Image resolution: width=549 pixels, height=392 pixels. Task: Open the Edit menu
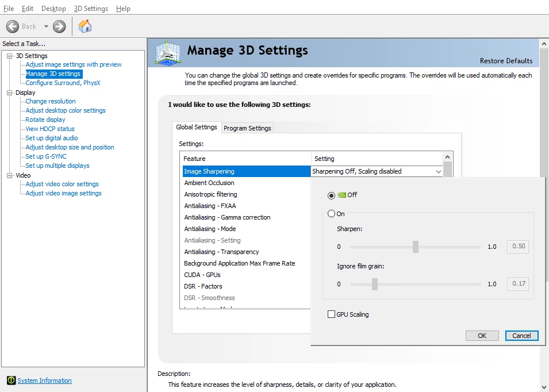(28, 9)
